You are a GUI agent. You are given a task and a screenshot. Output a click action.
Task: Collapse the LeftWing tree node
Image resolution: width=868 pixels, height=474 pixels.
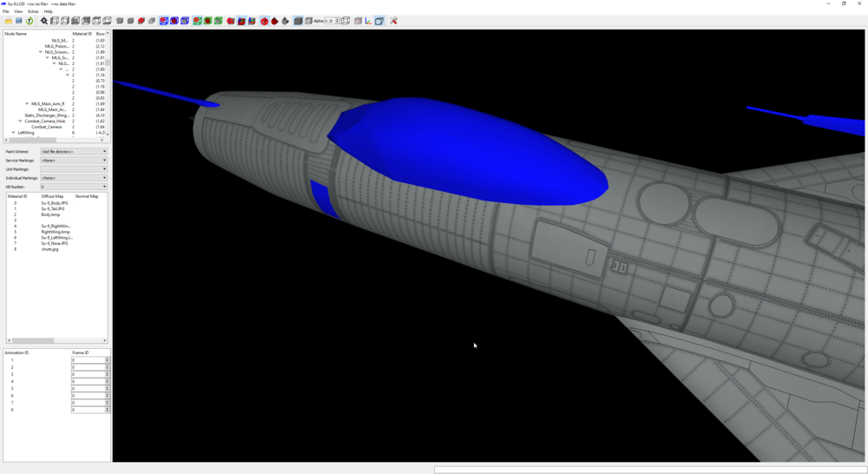(x=14, y=133)
